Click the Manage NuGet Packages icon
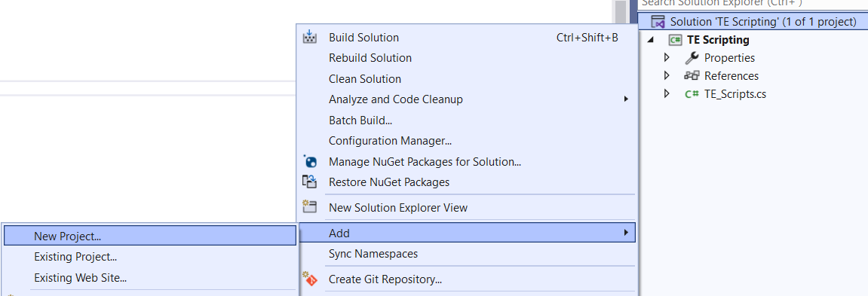Screen dimensions: 868x296 tap(309, 161)
